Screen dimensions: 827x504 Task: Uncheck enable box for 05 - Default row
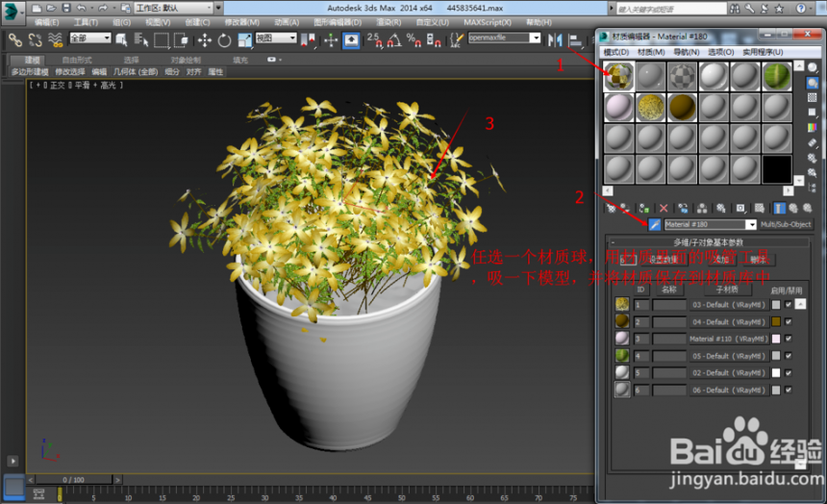coord(788,356)
